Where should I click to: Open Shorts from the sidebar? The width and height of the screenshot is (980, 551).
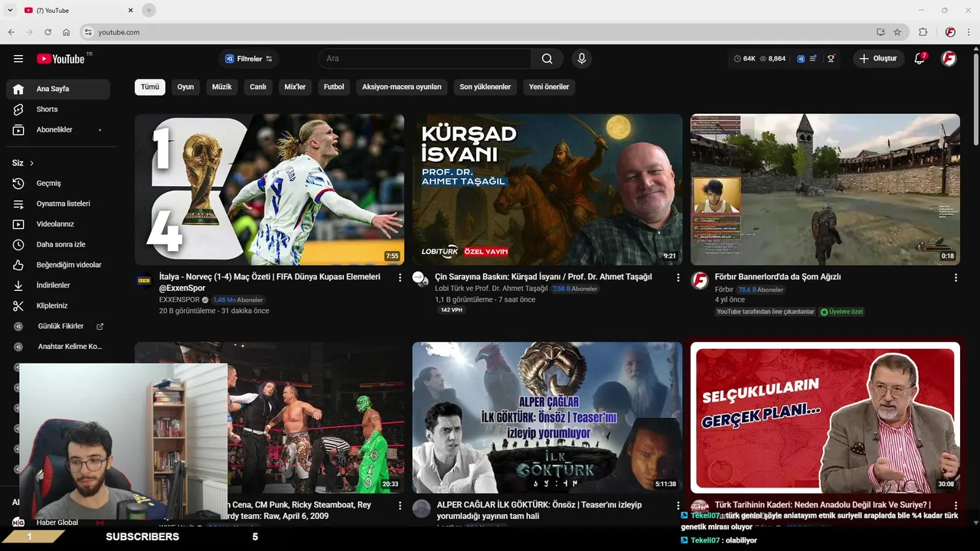tap(58, 109)
